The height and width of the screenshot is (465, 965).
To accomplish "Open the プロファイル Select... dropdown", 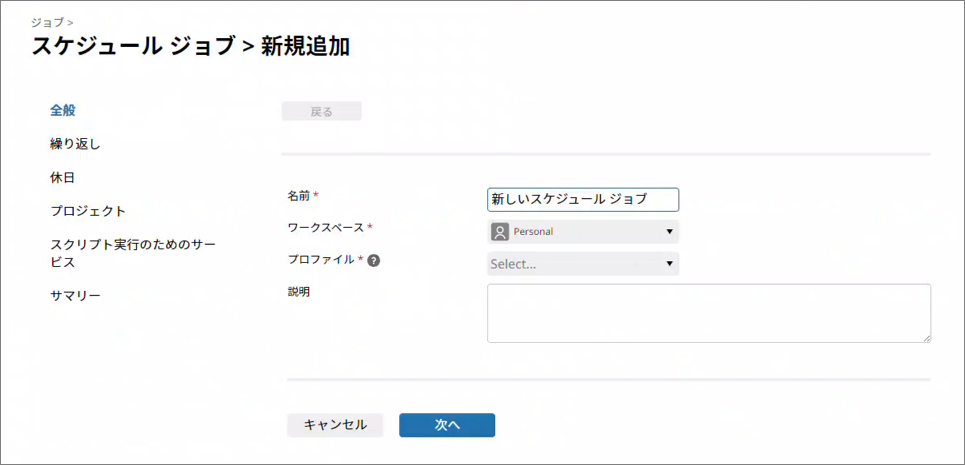I will coord(582,264).
